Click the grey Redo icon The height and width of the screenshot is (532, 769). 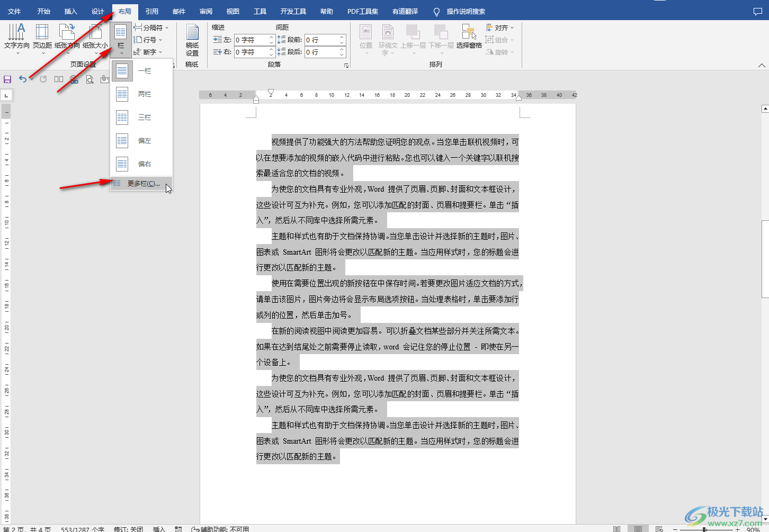click(x=43, y=79)
